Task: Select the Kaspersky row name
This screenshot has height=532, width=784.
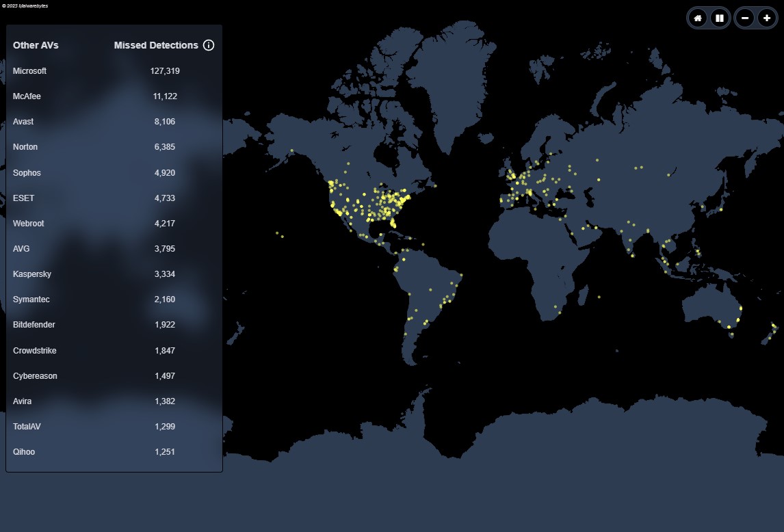Action: [32, 274]
